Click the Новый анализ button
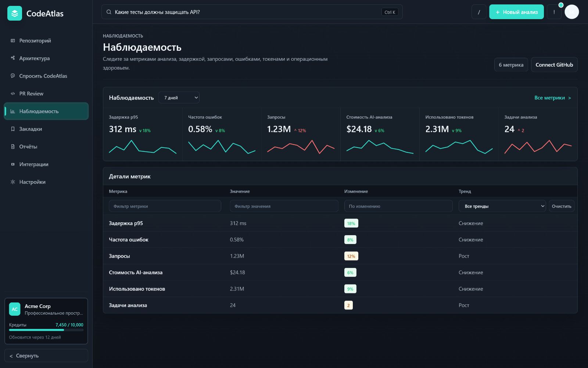 (516, 12)
